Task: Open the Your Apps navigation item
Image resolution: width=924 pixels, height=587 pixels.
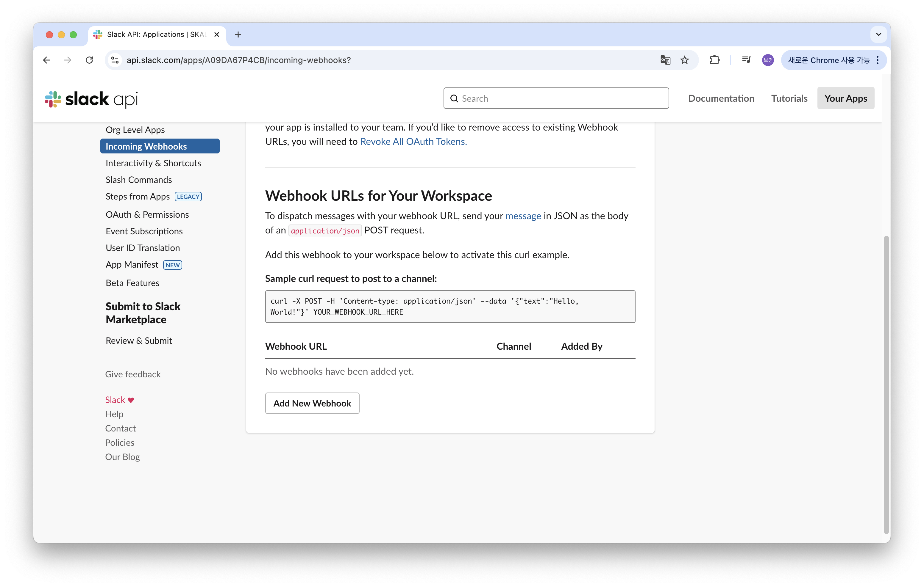Action: [845, 98]
